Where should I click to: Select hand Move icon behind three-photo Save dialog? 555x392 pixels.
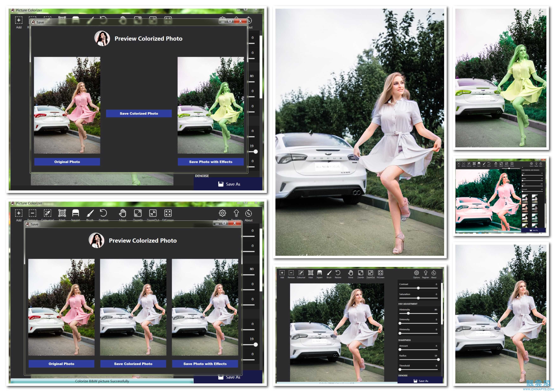tap(122, 213)
